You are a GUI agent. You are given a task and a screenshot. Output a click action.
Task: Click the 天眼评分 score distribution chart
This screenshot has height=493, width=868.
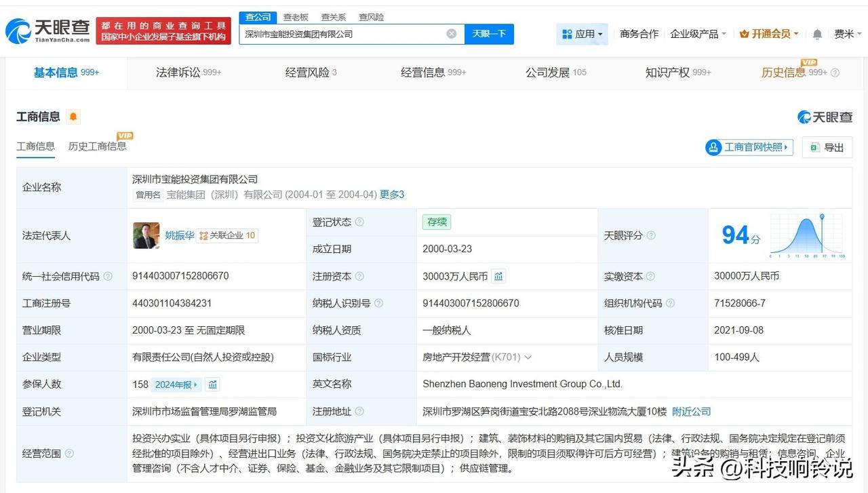(x=807, y=236)
